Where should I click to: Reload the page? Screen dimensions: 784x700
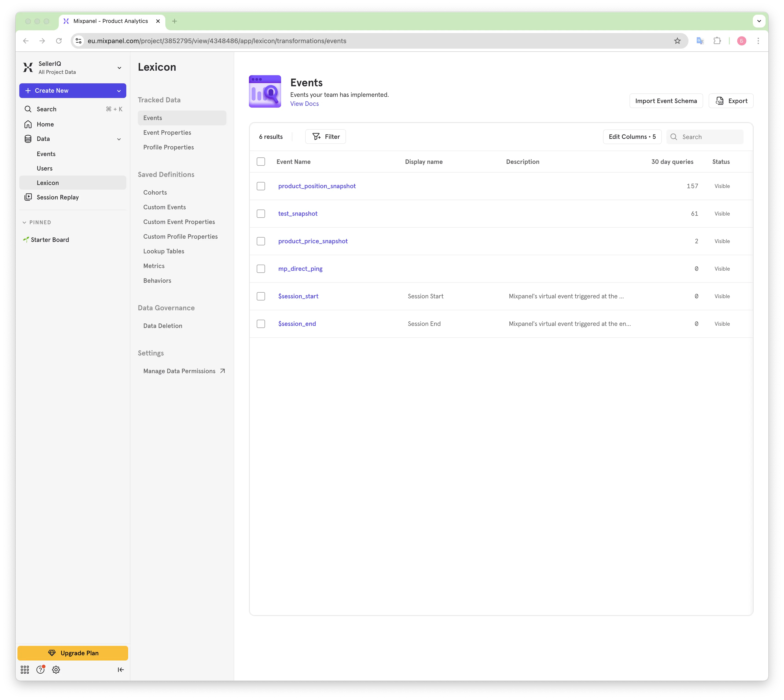tap(59, 41)
